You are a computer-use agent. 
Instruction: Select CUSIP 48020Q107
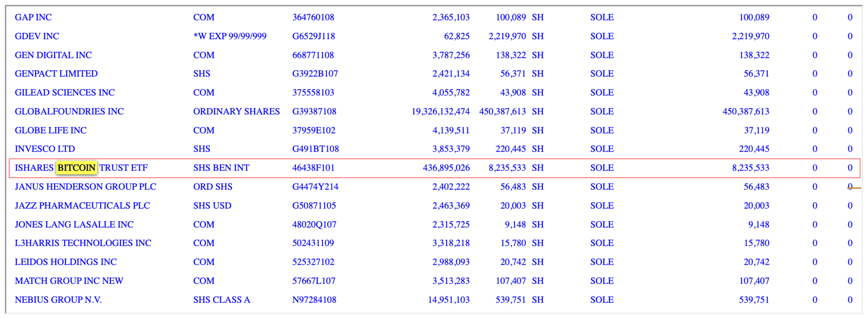314,224
